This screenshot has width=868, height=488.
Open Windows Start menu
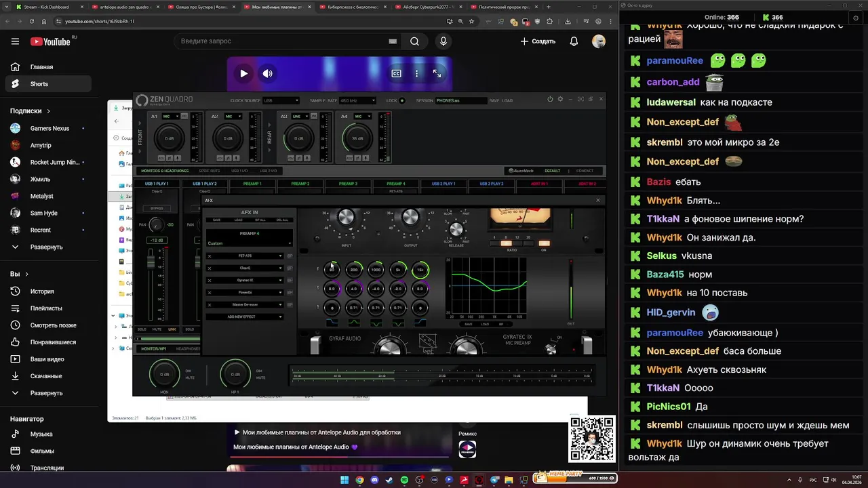coord(344,480)
